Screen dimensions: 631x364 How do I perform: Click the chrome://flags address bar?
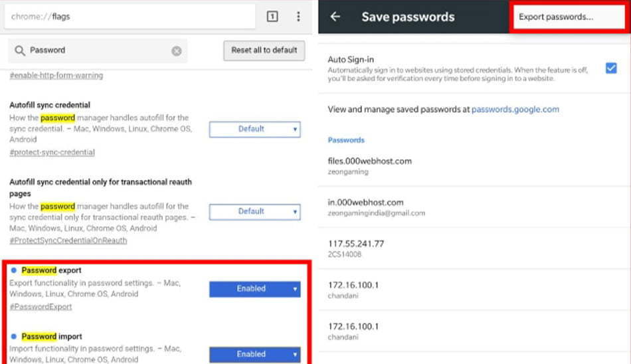pyautogui.click(x=130, y=17)
